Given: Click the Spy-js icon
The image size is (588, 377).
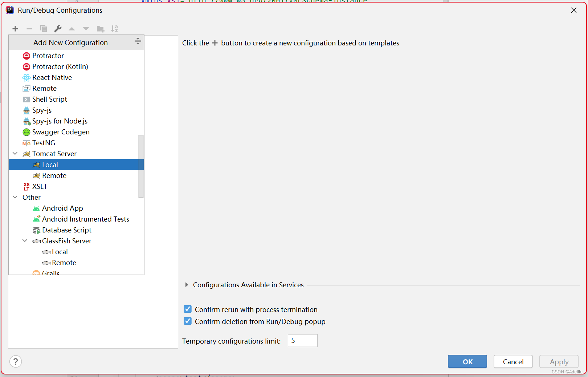Looking at the screenshot, I should tap(26, 110).
